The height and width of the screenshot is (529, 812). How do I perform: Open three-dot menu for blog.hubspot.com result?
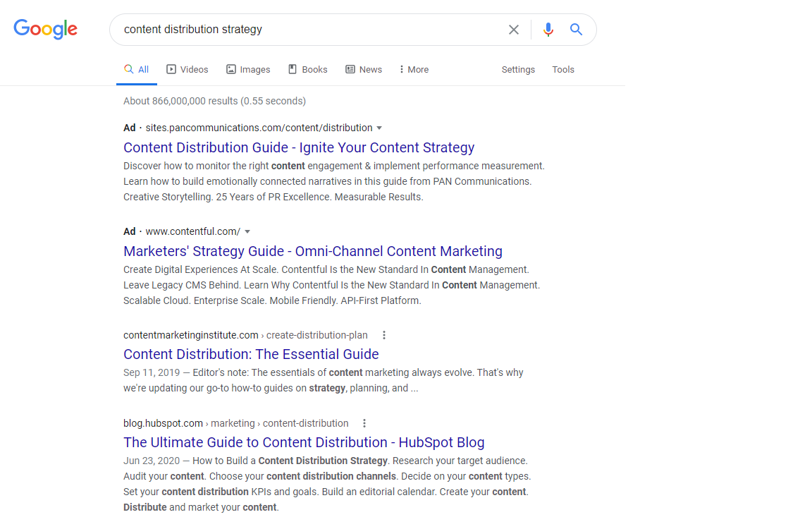tap(364, 423)
